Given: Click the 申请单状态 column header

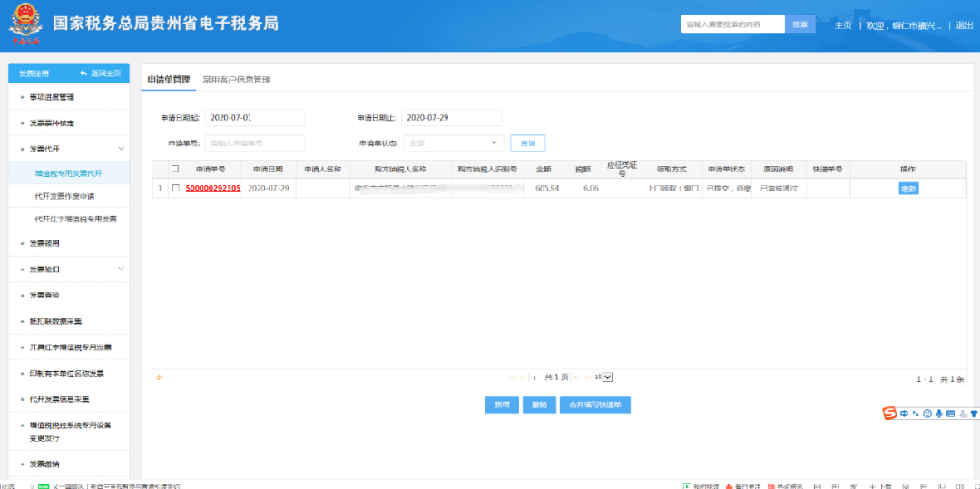Looking at the screenshot, I should click(726, 169).
